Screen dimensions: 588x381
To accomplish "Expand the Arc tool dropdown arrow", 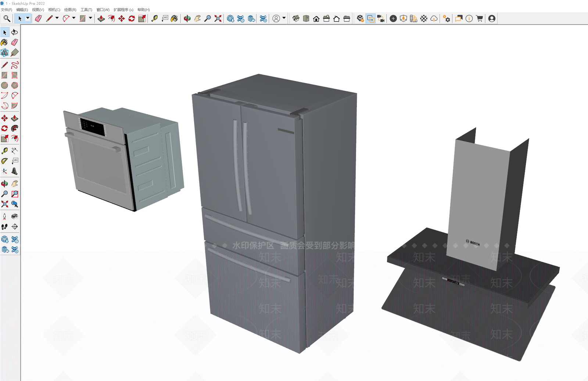I will (x=74, y=18).
